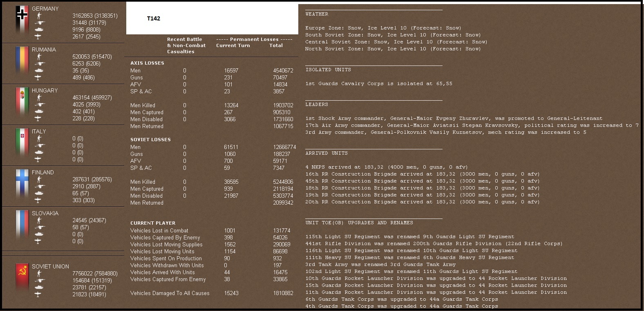
Task: Click the 3rd Tank Army renamed entry
Action: point(380,264)
